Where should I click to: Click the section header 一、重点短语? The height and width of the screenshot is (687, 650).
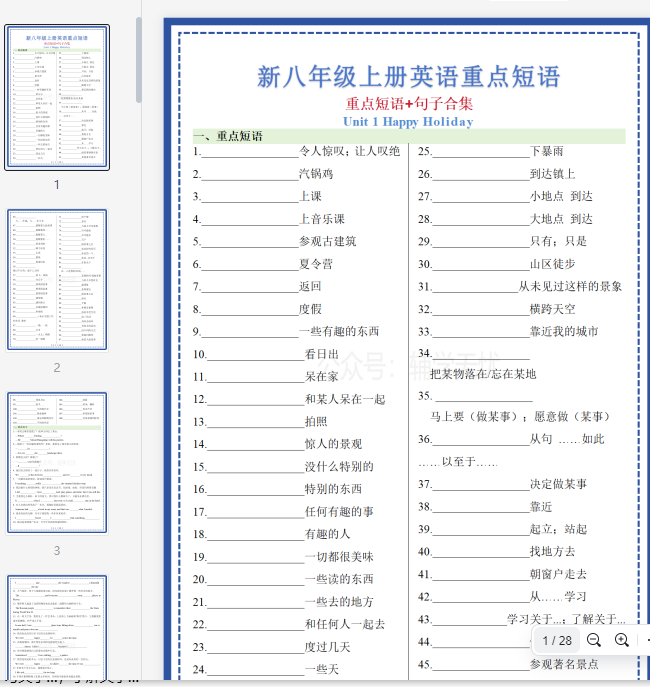[x=228, y=136]
